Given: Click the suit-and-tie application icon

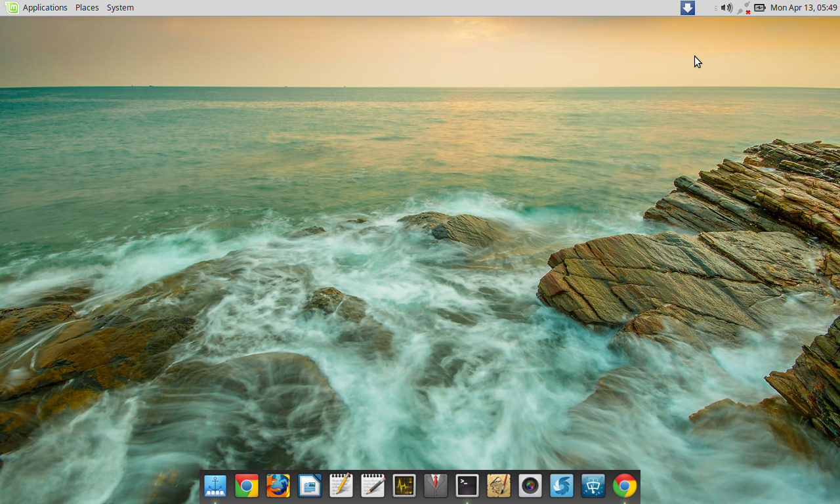Looking at the screenshot, I should [x=436, y=486].
